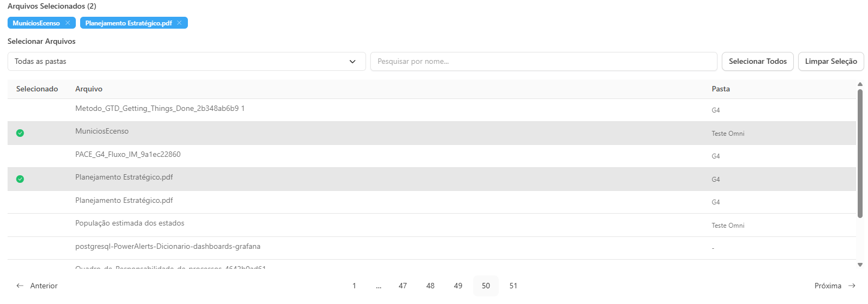The height and width of the screenshot is (304, 868).
Task: Remove the MuniciosEcenso tag with its X
Action: coord(68,23)
